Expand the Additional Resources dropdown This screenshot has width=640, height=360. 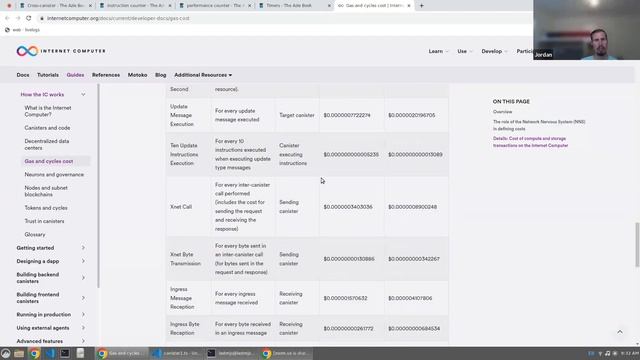point(203,75)
